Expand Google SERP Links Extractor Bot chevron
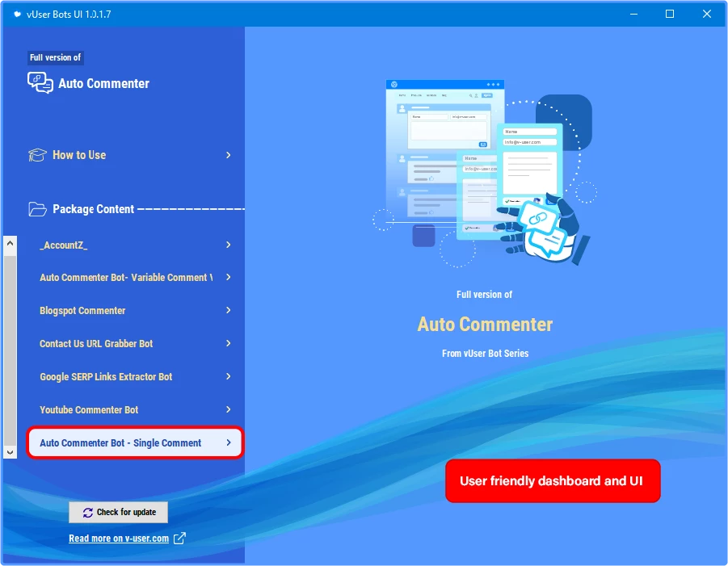The height and width of the screenshot is (566, 728). tap(229, 376)
